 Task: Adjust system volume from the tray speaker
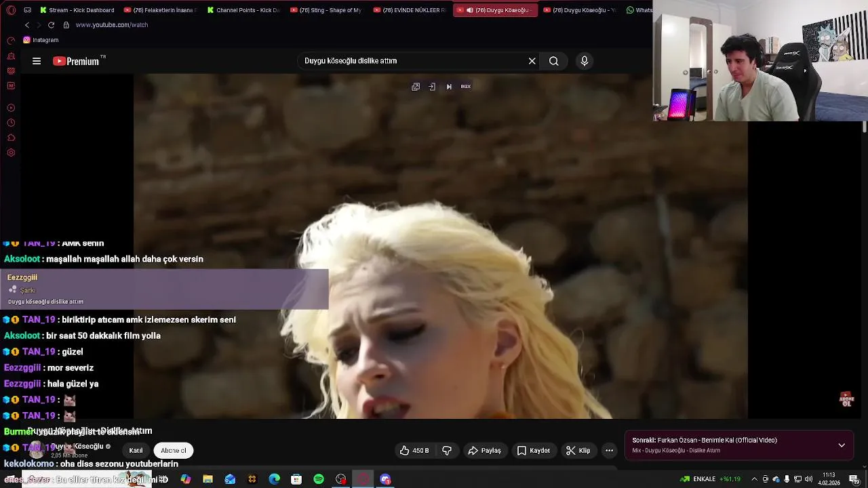[808, 479]
